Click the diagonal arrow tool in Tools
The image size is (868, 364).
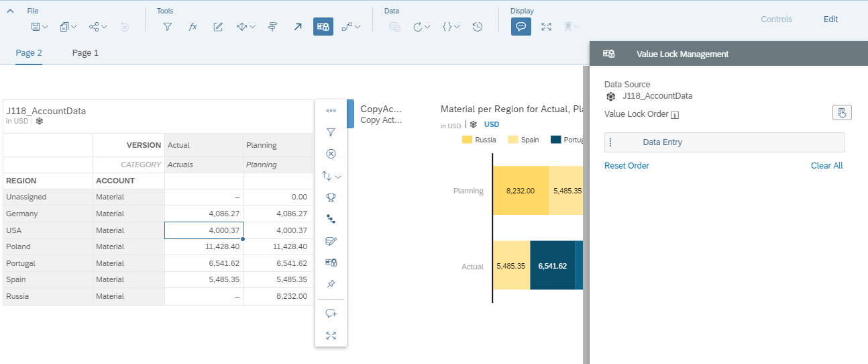pos(297,27)
